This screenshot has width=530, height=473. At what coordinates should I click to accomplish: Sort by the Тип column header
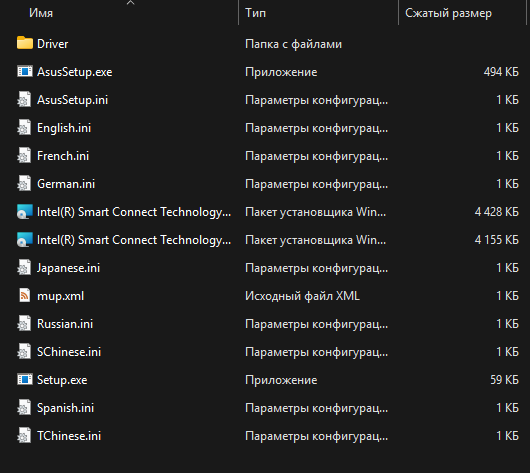pyautogui.click(x=256, y=13)
